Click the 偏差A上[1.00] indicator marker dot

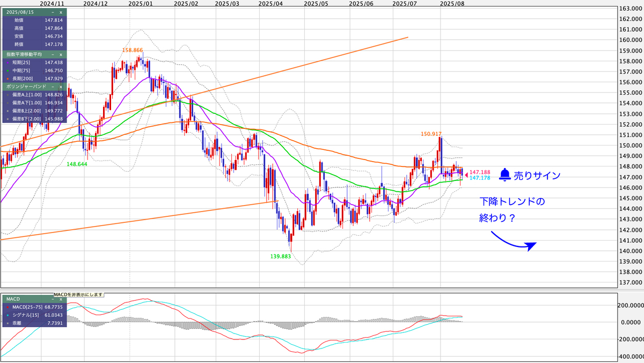[8, 95]
